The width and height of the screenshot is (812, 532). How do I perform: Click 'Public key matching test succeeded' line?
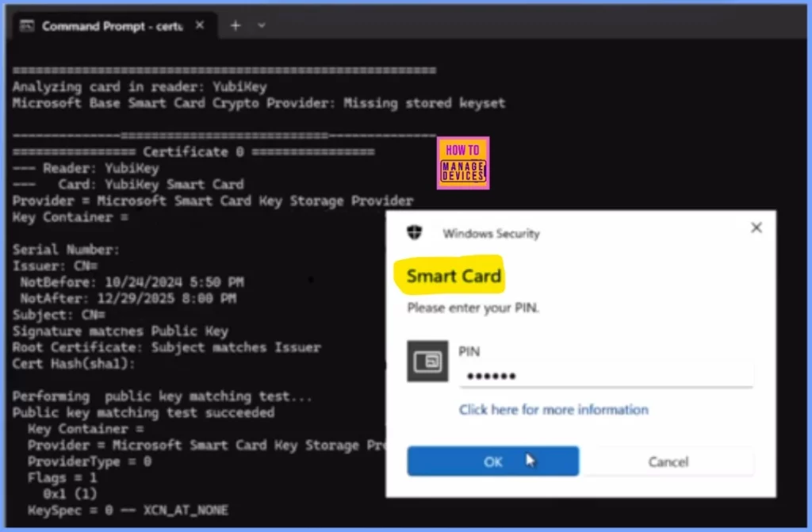144,412
